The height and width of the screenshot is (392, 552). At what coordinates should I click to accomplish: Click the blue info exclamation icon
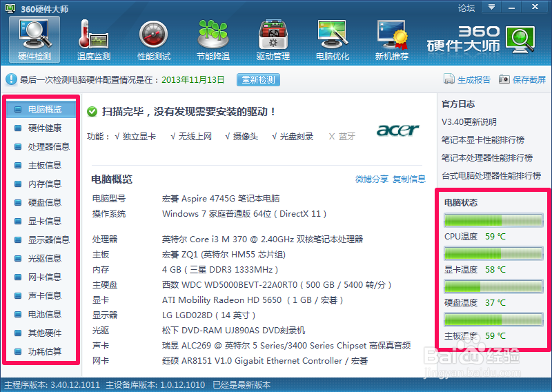click(x=11, y=79)
